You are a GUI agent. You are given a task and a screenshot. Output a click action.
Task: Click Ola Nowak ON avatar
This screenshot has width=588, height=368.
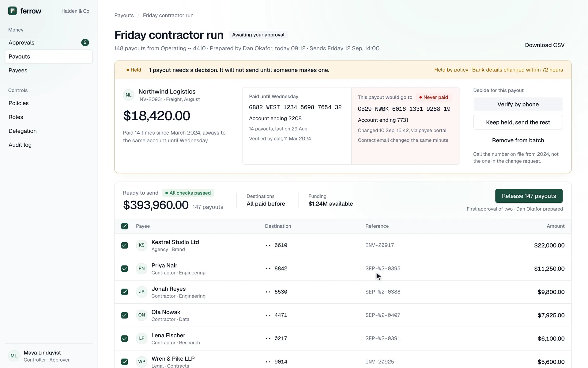[141, 315]
